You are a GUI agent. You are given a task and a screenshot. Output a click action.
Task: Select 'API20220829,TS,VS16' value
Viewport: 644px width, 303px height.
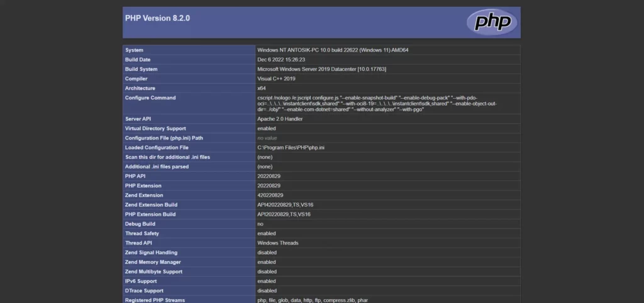point(284,214)
